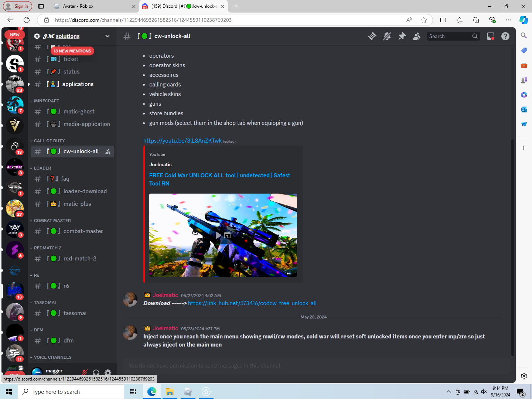
Task: Open Browser essentials heart icon
Action: coord(492,20)
